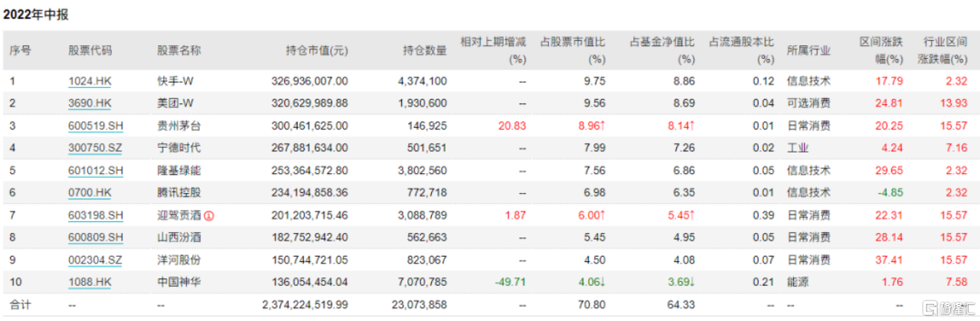
Task: Click the 能源 industry cell
Action: 797,283
